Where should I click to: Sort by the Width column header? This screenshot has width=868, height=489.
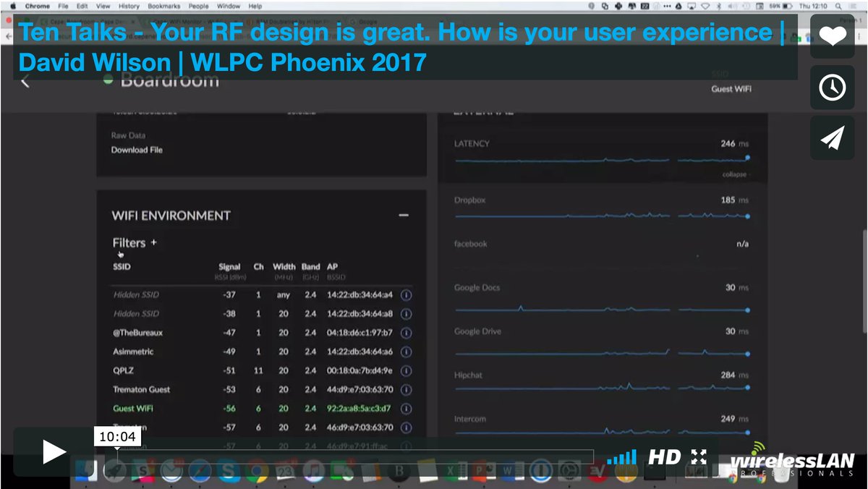(284, 267)
